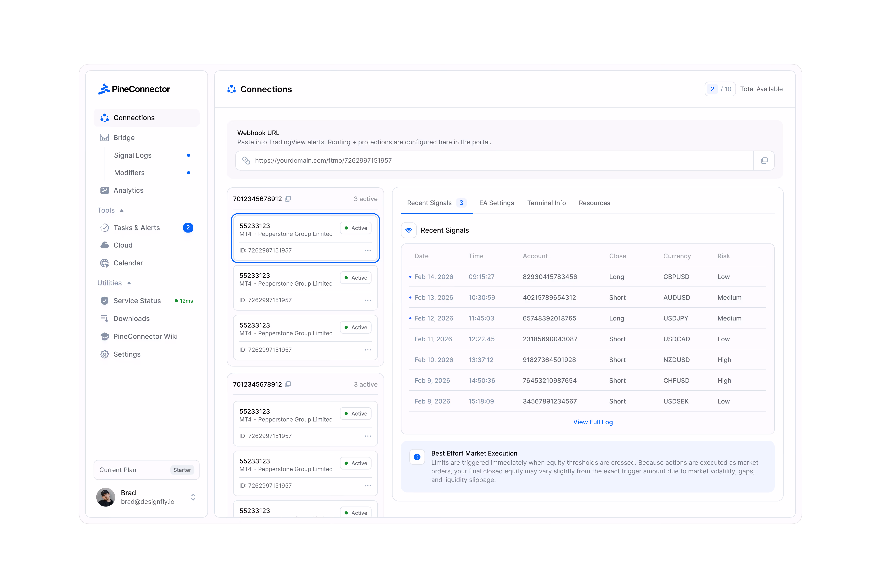Click the Active badge on the selected card
The height and width of the screenshot is (588, 881).
pos(356,228)
